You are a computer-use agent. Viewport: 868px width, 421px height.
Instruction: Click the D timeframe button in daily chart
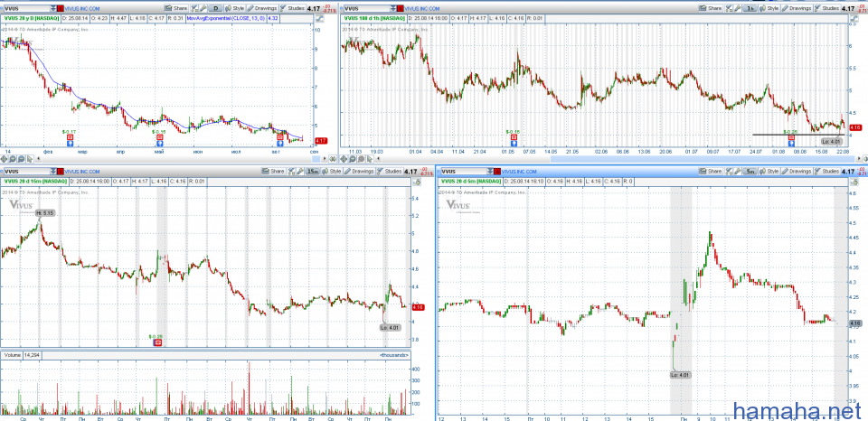point(215,8)
